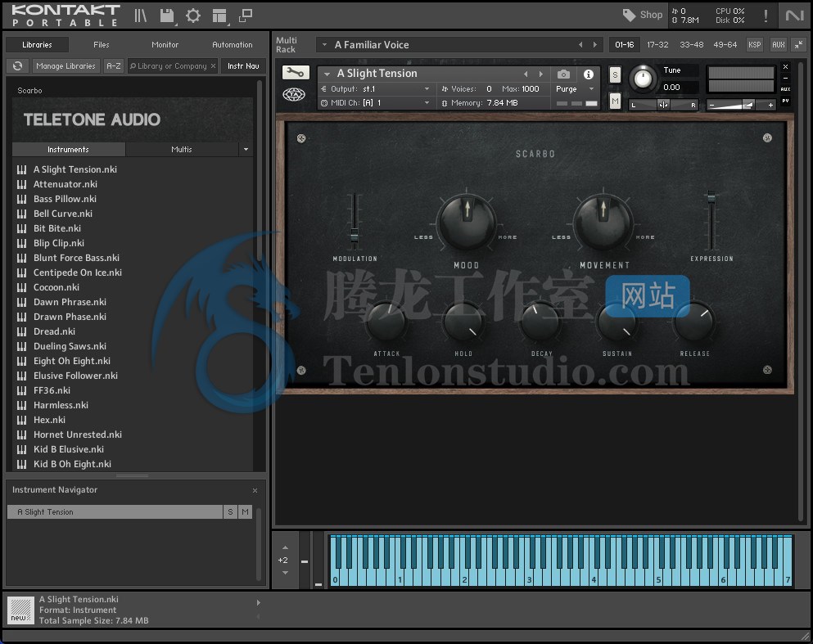Click the Teletone Audio emblem icon
The image size is (813, 644).
(x=294, y=94)
